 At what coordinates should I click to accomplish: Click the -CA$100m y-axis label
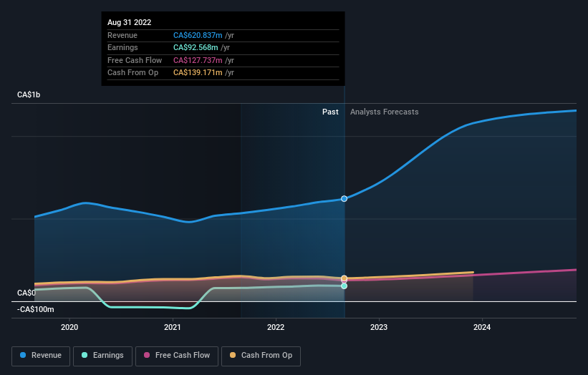(x=36, y=309)
